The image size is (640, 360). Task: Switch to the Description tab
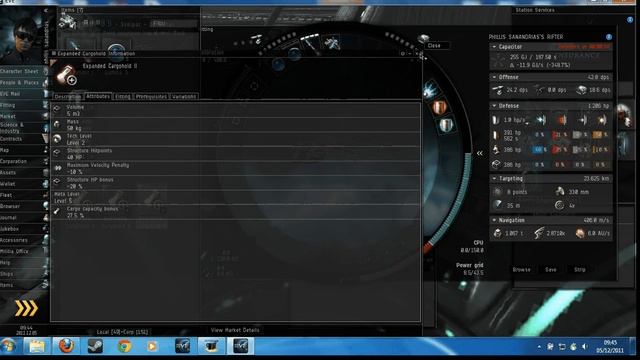pyautogui.click(x=67, y=97)
